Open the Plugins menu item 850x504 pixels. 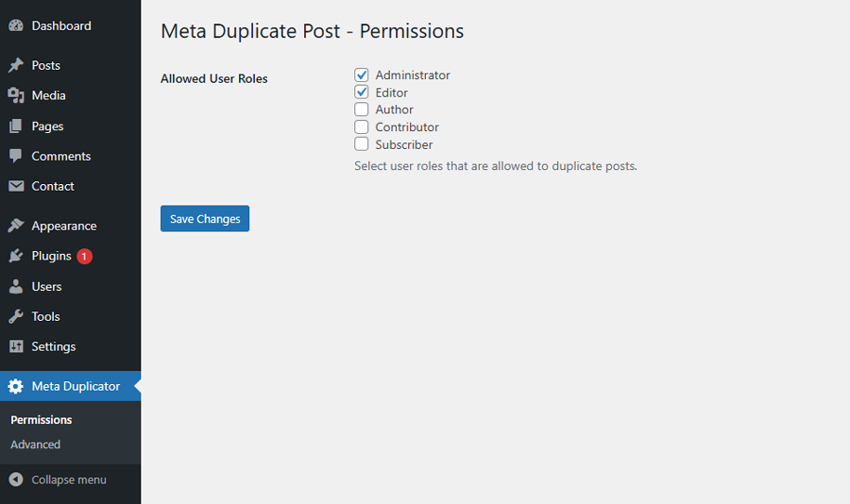coord(71,256)
